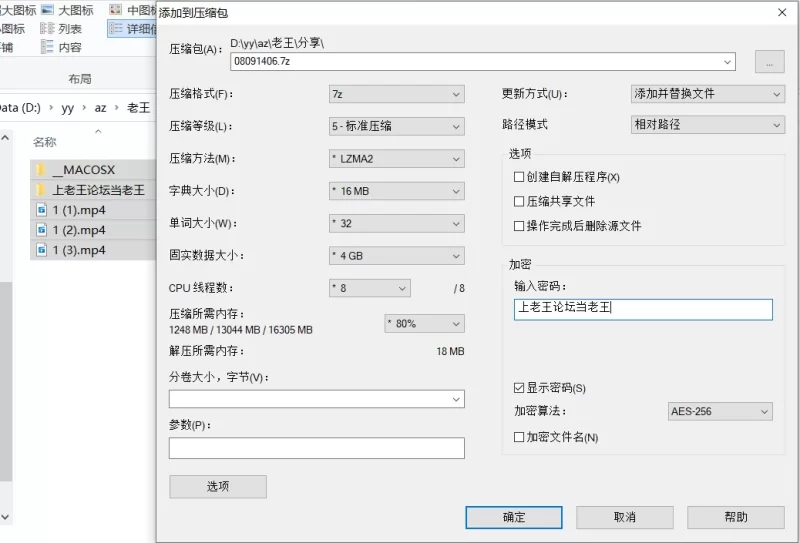Enable 加密文件名 checkbox
The width and height of the screenshot is (800, 543).
pyautogui.click(x=519, y=437)
